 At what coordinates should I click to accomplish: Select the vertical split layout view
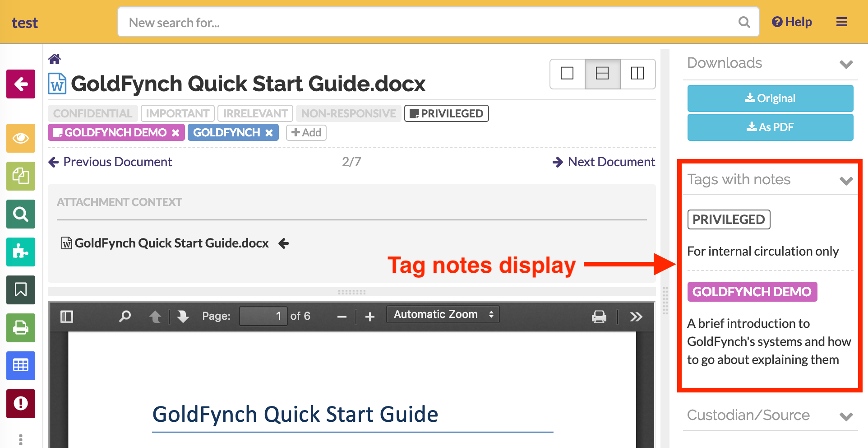point(637,73)
